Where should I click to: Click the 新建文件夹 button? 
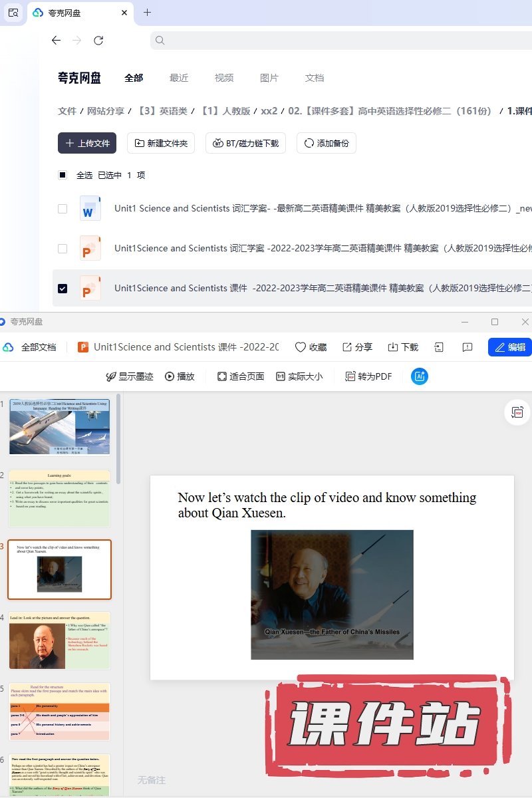161,143
